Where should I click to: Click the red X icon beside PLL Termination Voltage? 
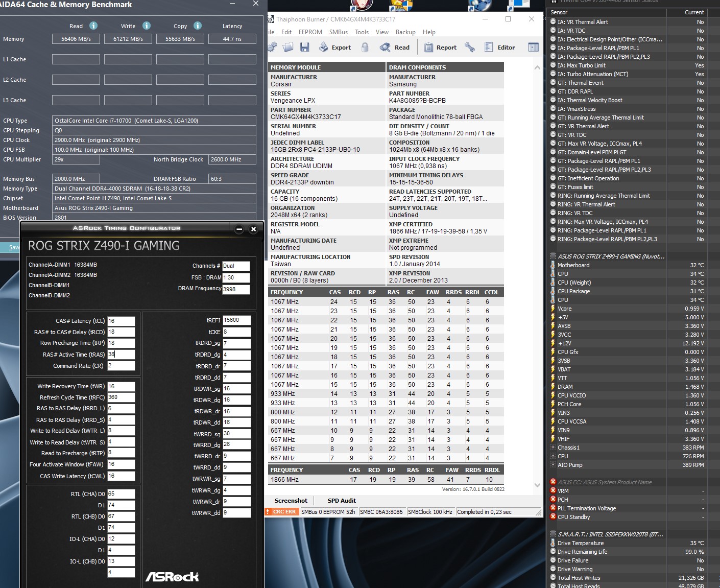click(x=553, y=508)
